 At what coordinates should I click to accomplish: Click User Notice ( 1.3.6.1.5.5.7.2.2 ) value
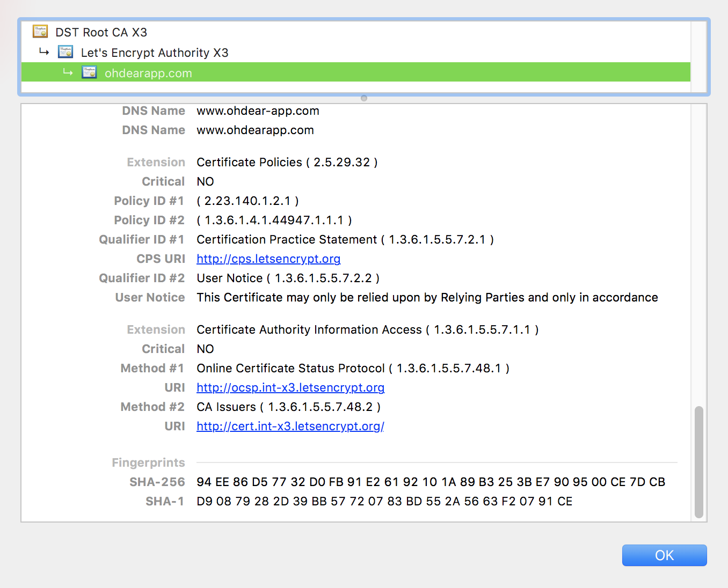288,278
